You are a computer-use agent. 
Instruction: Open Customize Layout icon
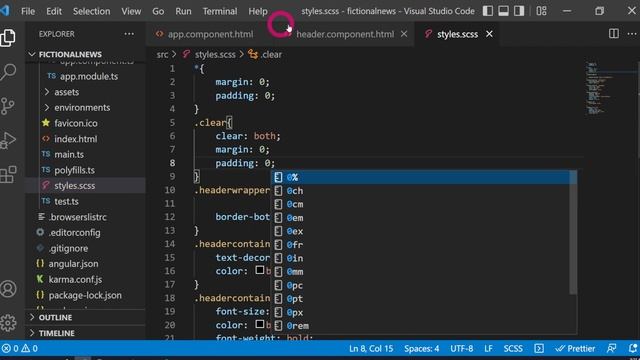tap(541, 11)
